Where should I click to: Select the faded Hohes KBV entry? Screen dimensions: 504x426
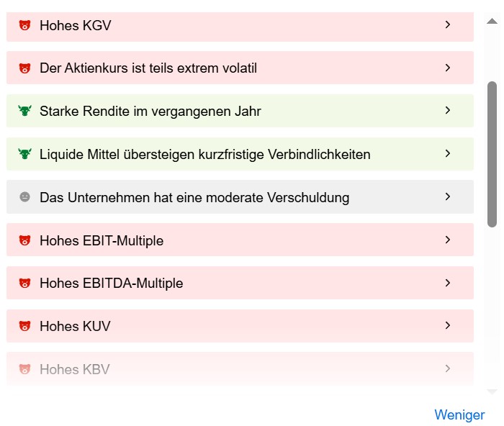pos(240,368)
